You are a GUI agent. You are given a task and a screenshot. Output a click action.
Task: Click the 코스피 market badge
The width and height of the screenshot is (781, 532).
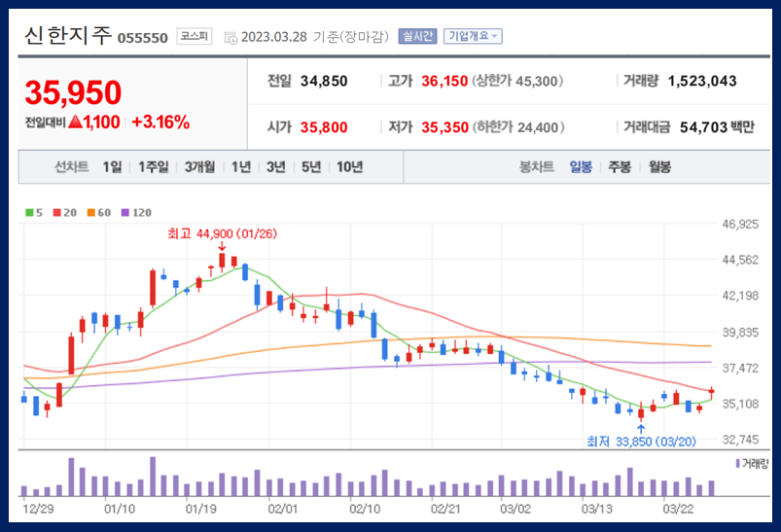[195, 36]
